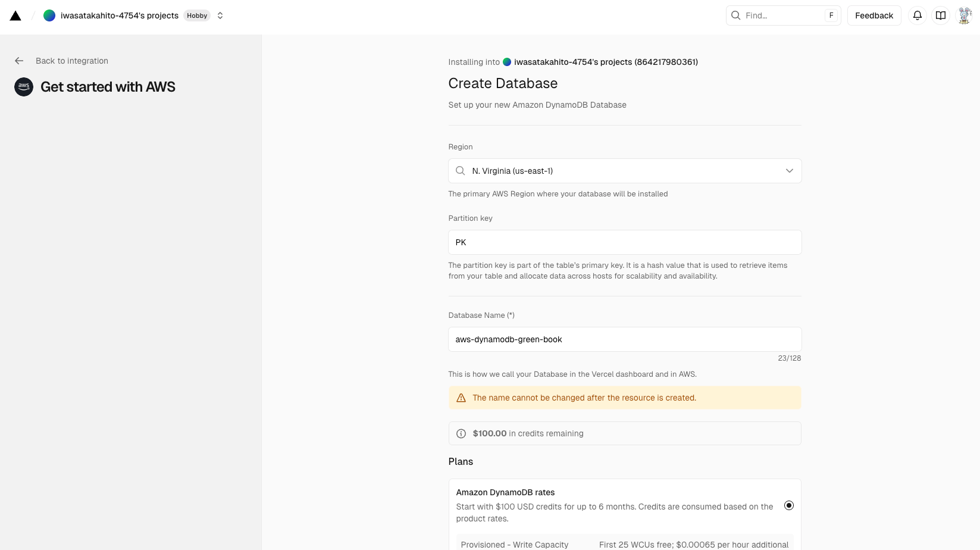Viewport: 980px width, 550px height.
Task: Open the documentation book icon
Action: (941, 15)
